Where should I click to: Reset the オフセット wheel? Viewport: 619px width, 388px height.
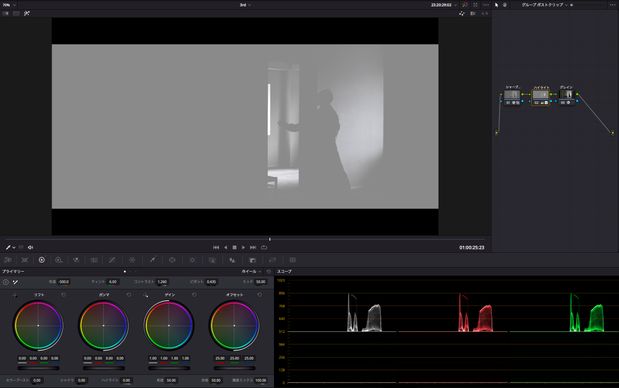pyautogui.click(x=259, y=295)
